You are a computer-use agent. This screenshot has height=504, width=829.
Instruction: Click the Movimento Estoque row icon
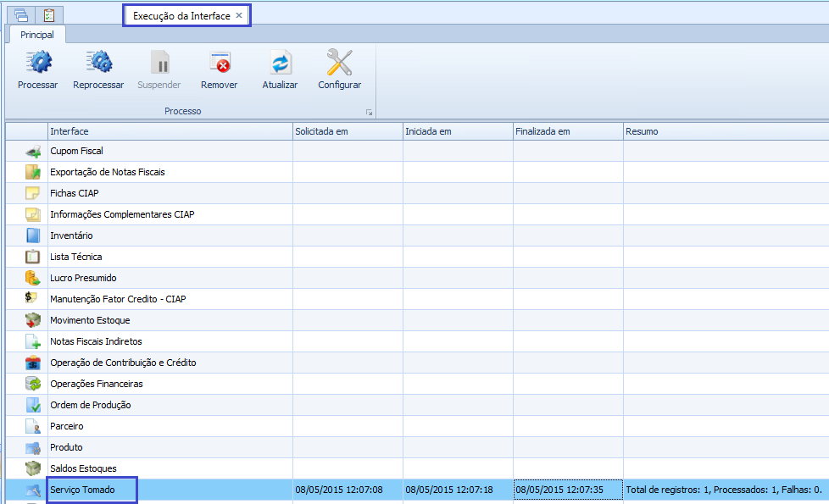[x=33, y=321]
